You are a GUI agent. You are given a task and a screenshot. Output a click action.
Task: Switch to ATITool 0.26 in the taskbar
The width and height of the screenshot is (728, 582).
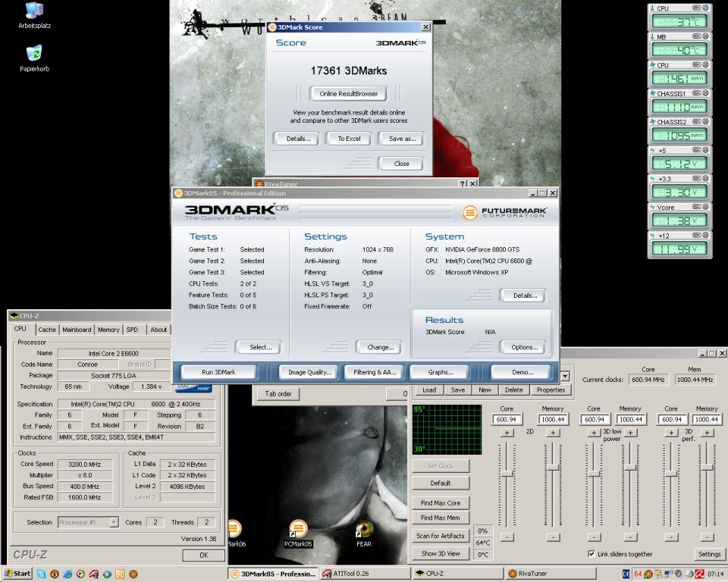point(365,574)
